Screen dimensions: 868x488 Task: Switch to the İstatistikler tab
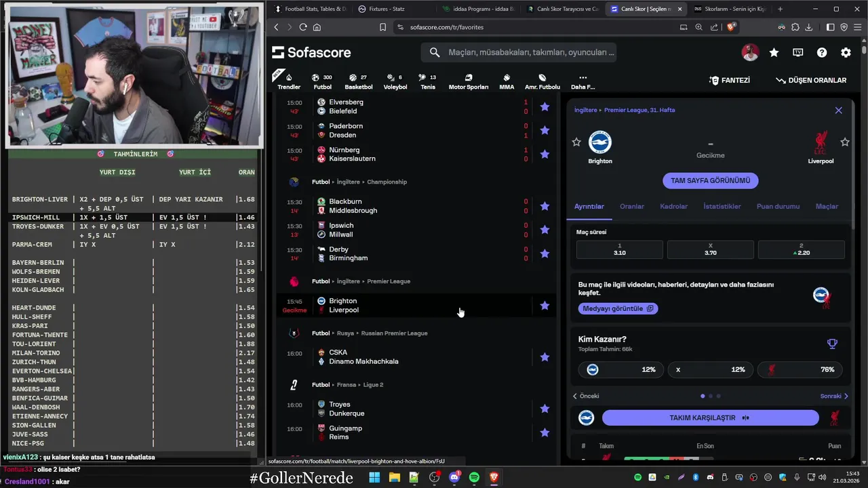[722, 206]
